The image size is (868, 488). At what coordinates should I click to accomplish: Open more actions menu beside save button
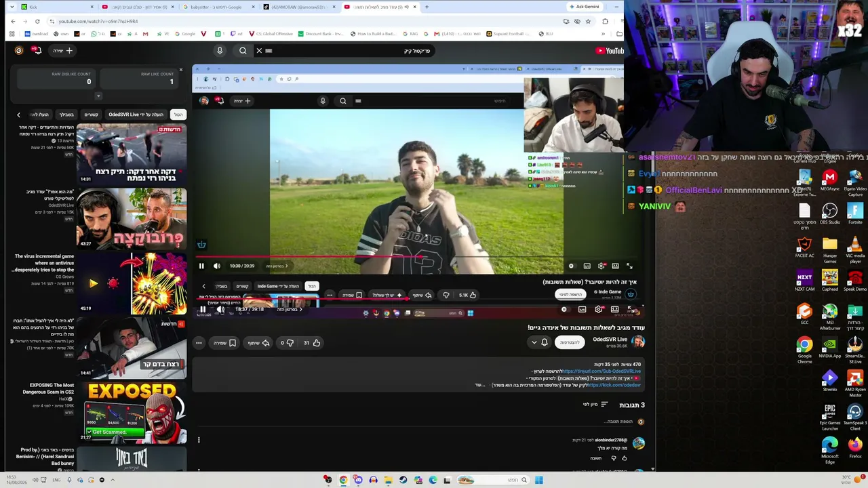point(199,343)
